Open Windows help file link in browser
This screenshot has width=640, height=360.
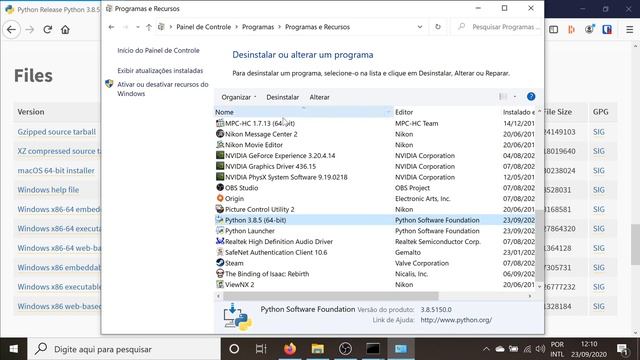pos(48,190)
